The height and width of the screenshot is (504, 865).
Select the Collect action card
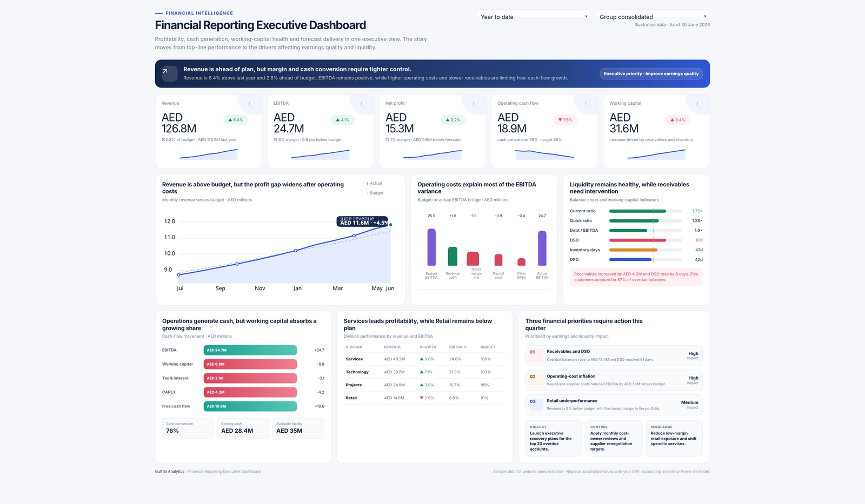pos(554,438)
